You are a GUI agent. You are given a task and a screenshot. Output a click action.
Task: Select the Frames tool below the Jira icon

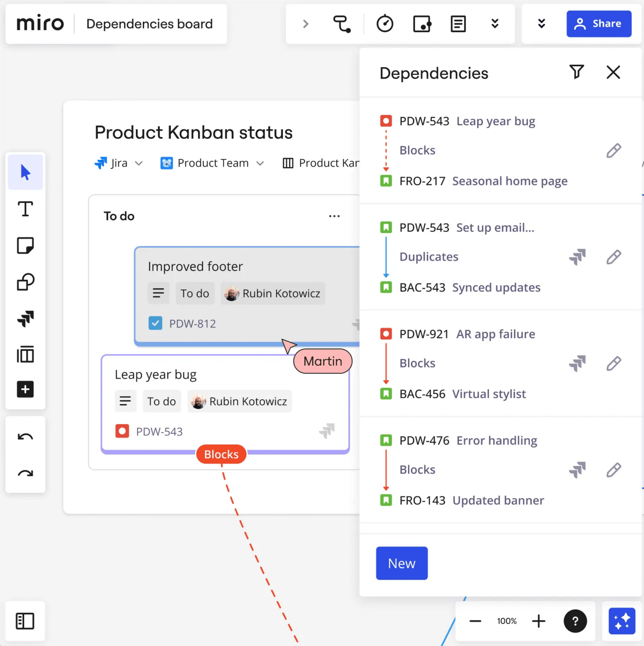[25, 355]
